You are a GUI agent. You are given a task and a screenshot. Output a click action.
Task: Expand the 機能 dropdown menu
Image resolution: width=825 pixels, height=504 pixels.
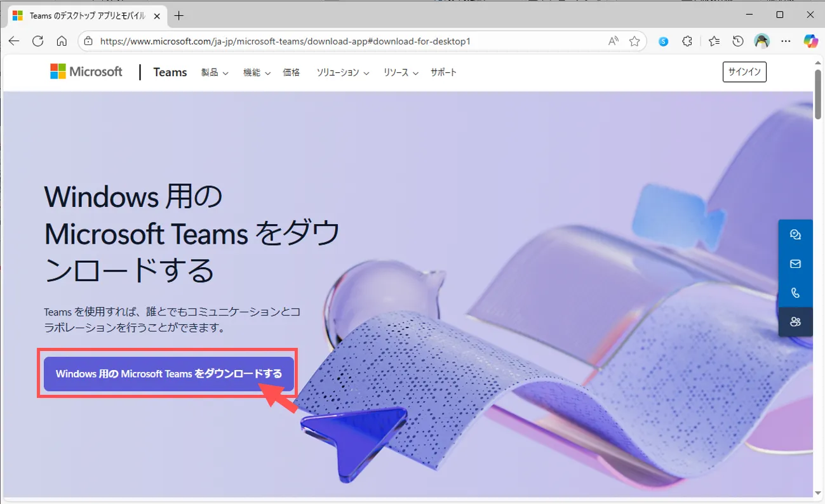coord(257,72)
